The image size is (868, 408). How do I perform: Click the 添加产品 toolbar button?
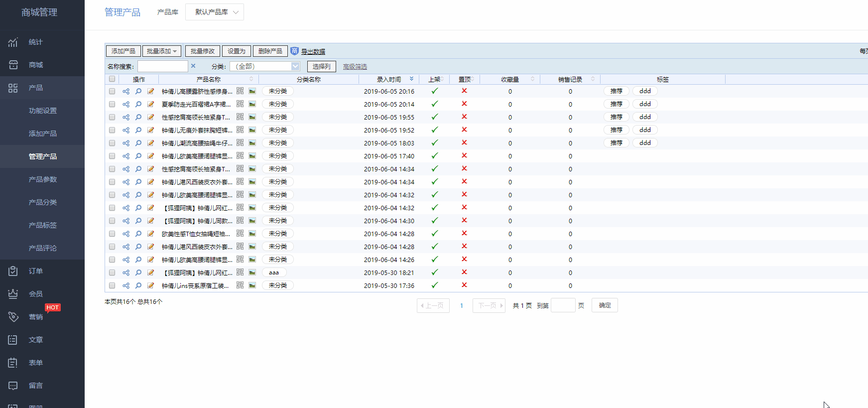[124, 51]
